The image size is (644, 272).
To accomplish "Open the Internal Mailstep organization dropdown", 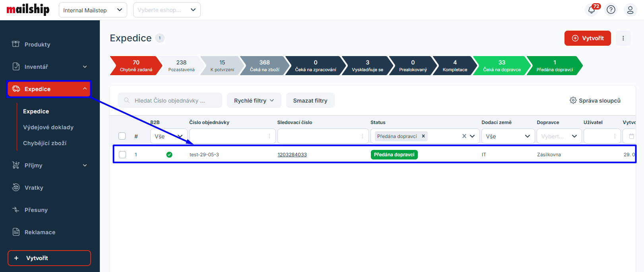I will pyautogui.click(x=93, y=10).
